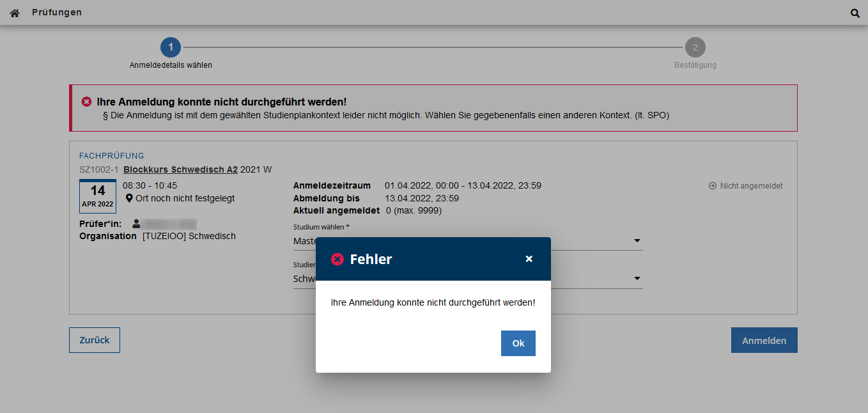Viewport: 868px width, 413px height.
Task: Click the red error icon in the banner
Action: pyautogui.click(x=86, y=102)
